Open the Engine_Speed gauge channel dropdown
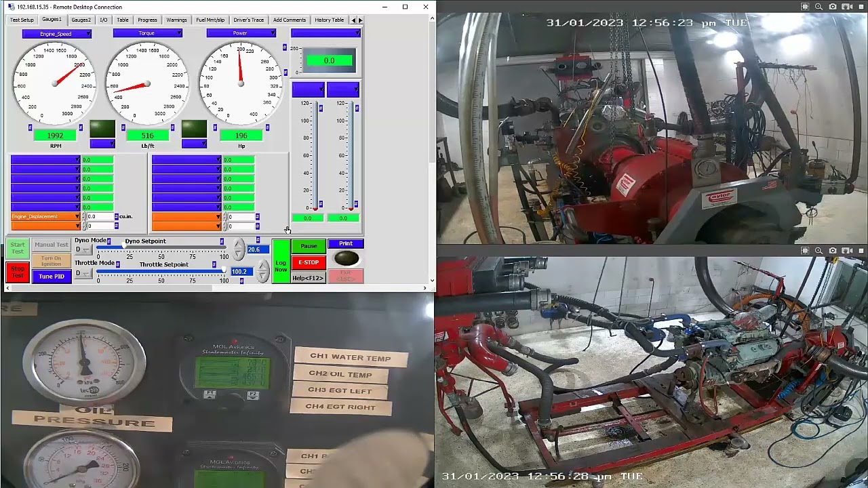This screenshot has width=868, height=488. click(57, 33)
